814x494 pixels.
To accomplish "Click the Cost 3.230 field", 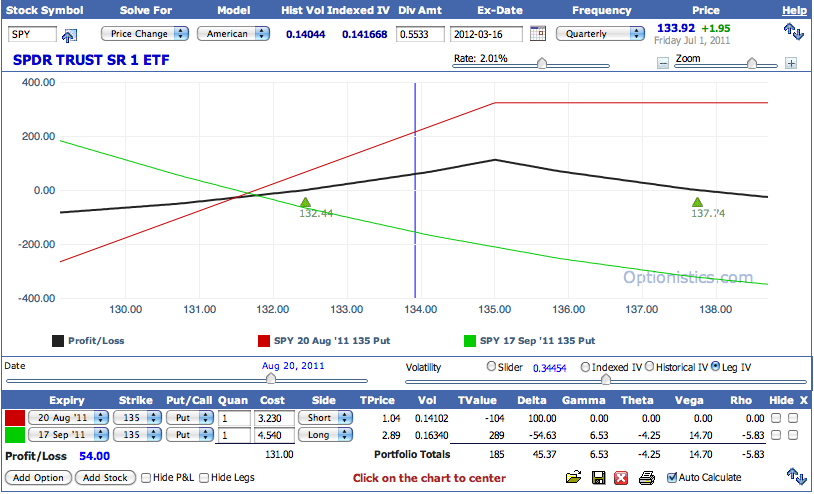I will pyautogui.click(x=274, y=418).
